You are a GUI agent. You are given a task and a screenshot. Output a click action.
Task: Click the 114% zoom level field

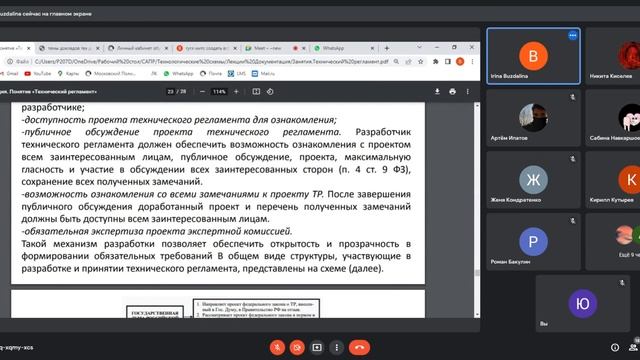coord(219,91)
